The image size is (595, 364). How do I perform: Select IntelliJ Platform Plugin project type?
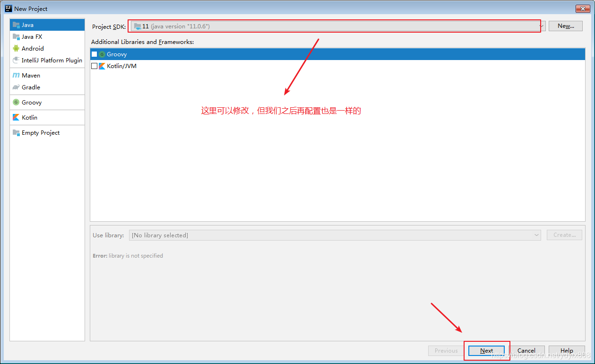(x=47, y=60)
